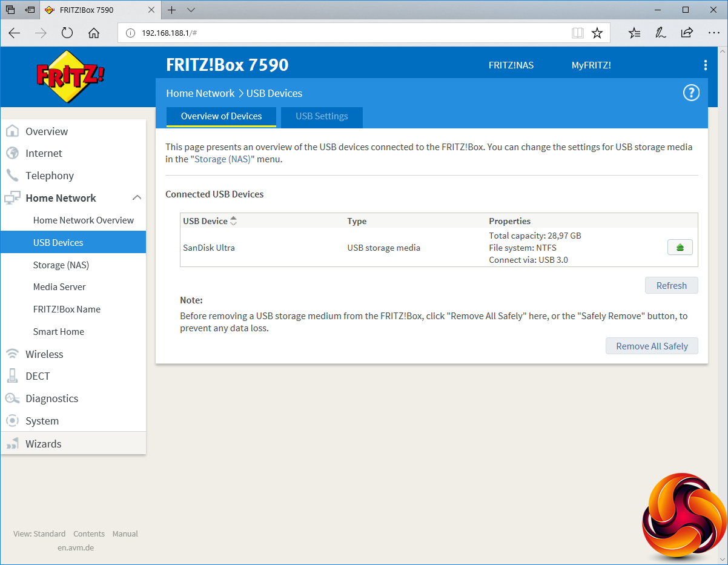Follow the "Storage (NAS)" link in the description
The image size is (728, 565).
pyautogui.click(x=222, y=160)
